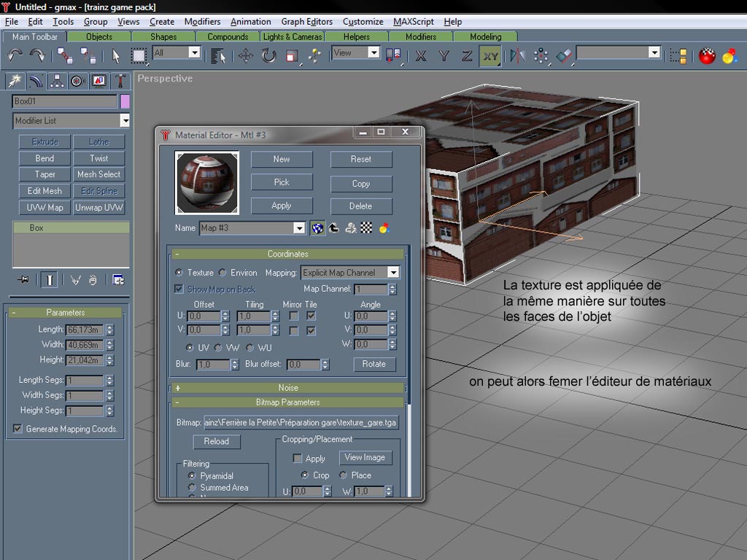
Task: Click Go to Parent arrow icon
Action: coord(333,228)
